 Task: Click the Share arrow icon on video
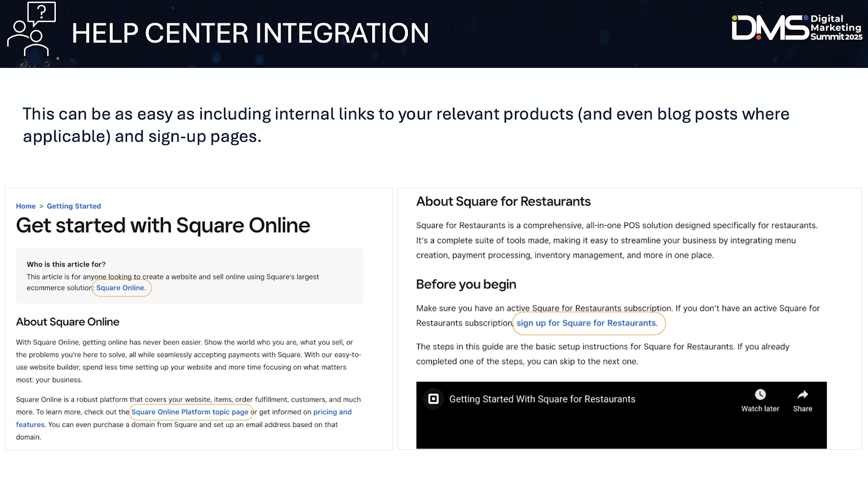point(802,395)
